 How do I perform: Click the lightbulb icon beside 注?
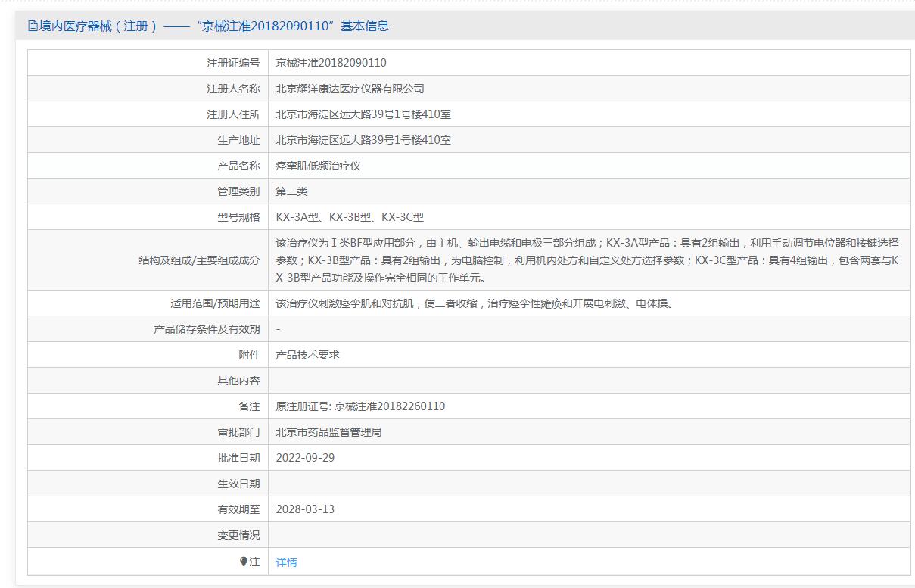coord(244,562)
